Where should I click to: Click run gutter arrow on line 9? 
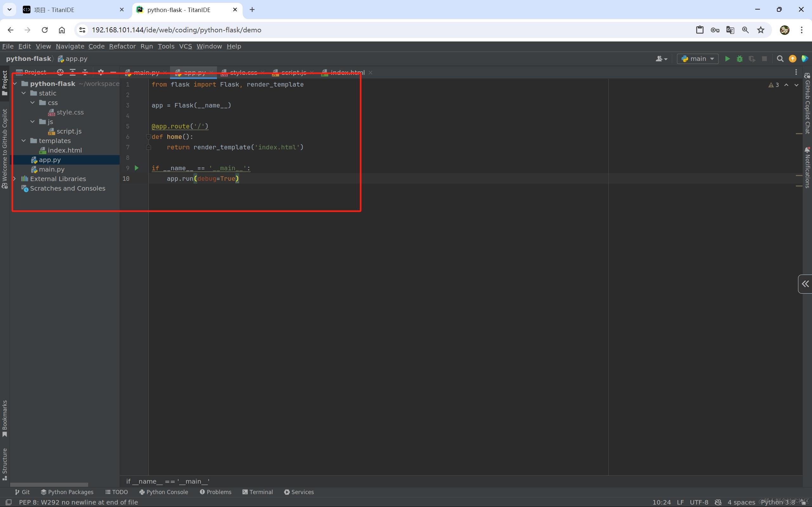136,168
